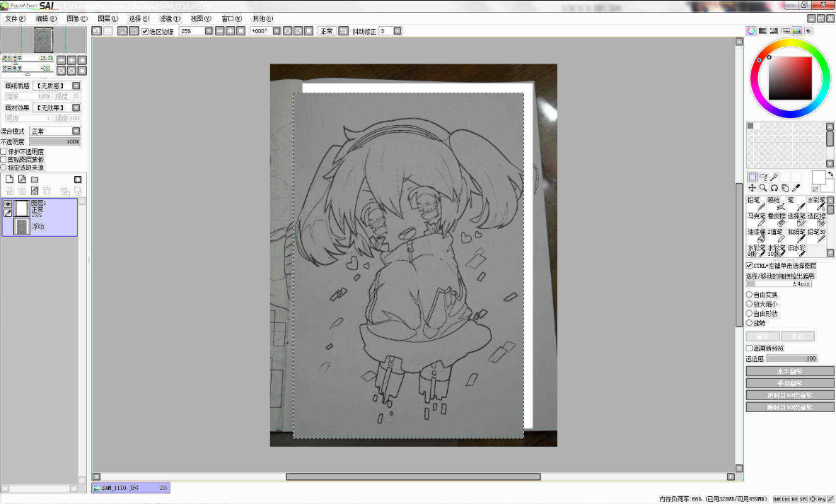Click rotate 90° clockwise button

(x=789, y=407)
